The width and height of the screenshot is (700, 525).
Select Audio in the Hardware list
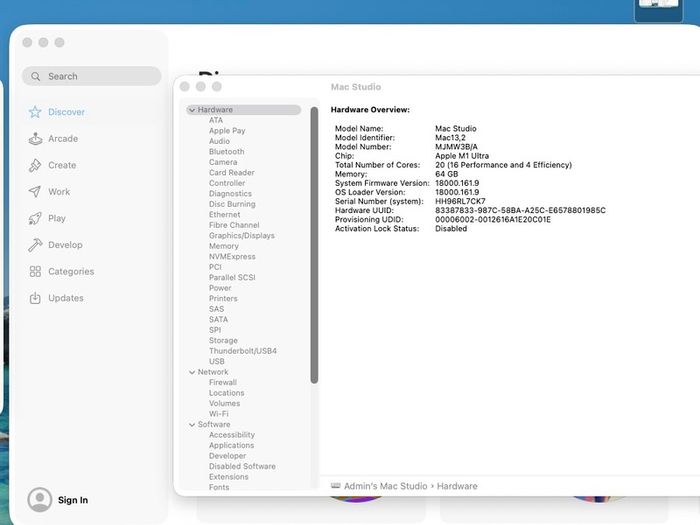219,141
